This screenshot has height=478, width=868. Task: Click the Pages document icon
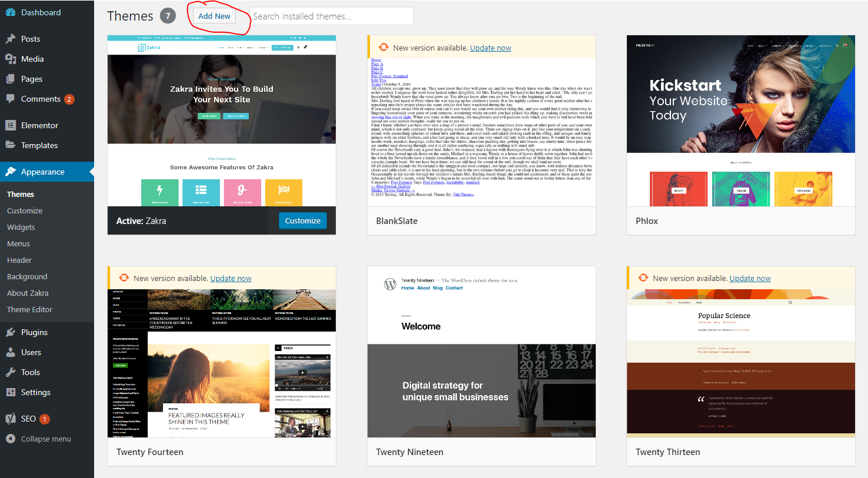11,79
